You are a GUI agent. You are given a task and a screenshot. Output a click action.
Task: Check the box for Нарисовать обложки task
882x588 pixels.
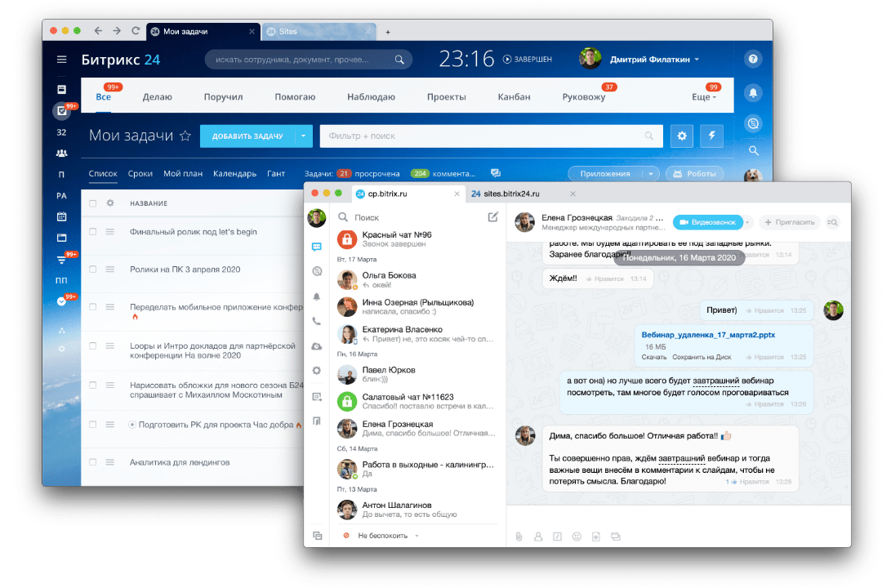93,385
